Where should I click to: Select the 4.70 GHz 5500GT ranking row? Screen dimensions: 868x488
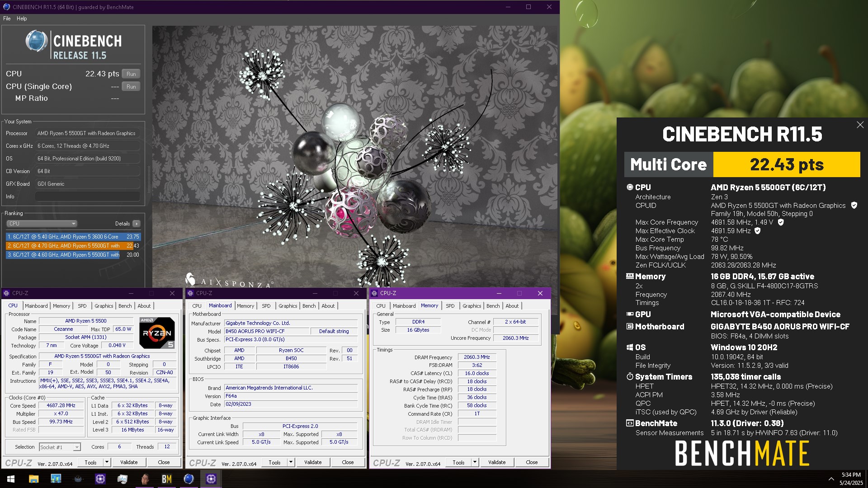(x=73, y=246)
